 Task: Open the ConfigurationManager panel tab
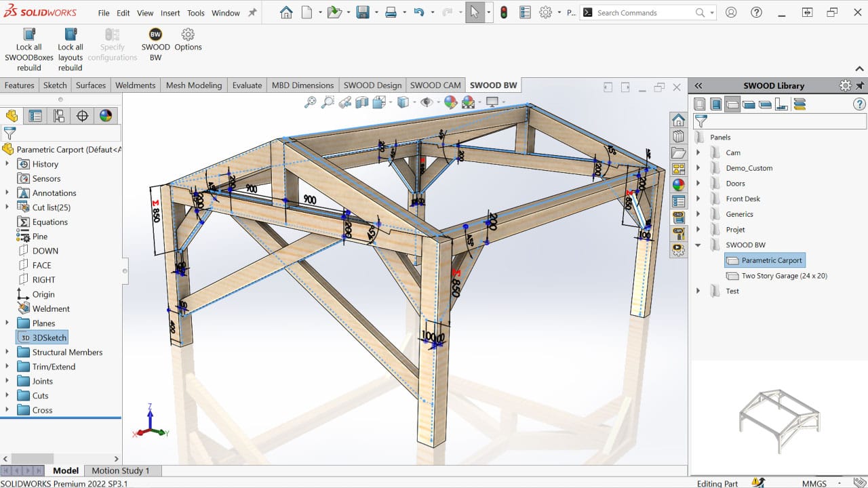tap(59, 115)
